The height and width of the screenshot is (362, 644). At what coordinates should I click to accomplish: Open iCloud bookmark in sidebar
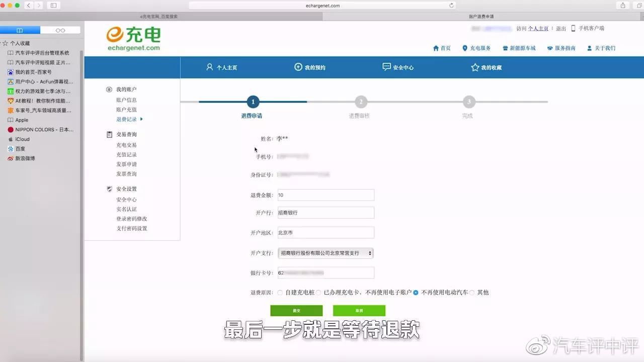pos(22,139)
